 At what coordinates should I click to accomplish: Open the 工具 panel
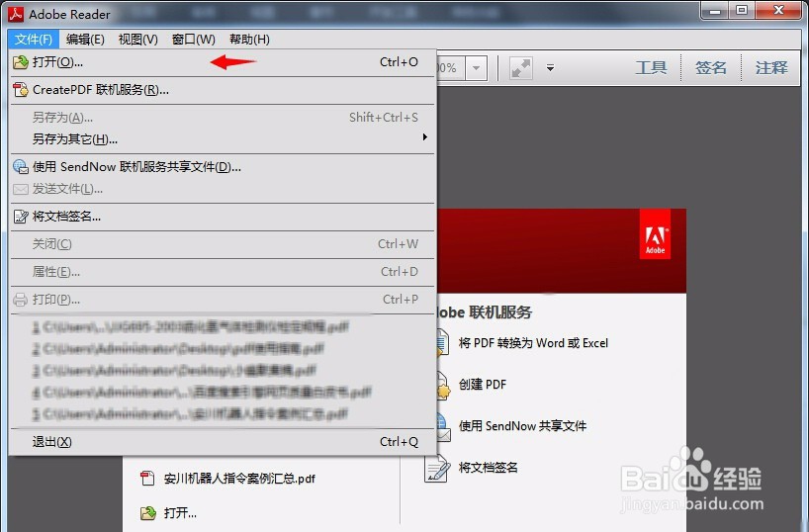coord(651,67)
